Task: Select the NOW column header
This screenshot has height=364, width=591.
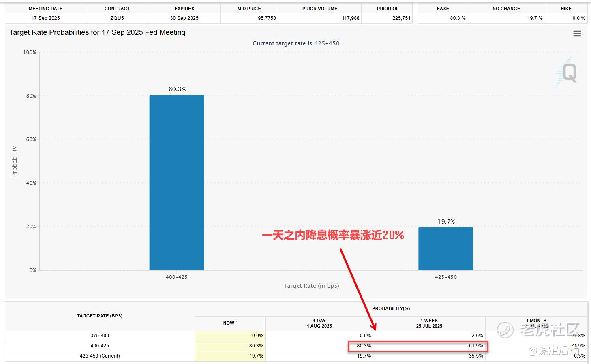Action: point(230,323)
